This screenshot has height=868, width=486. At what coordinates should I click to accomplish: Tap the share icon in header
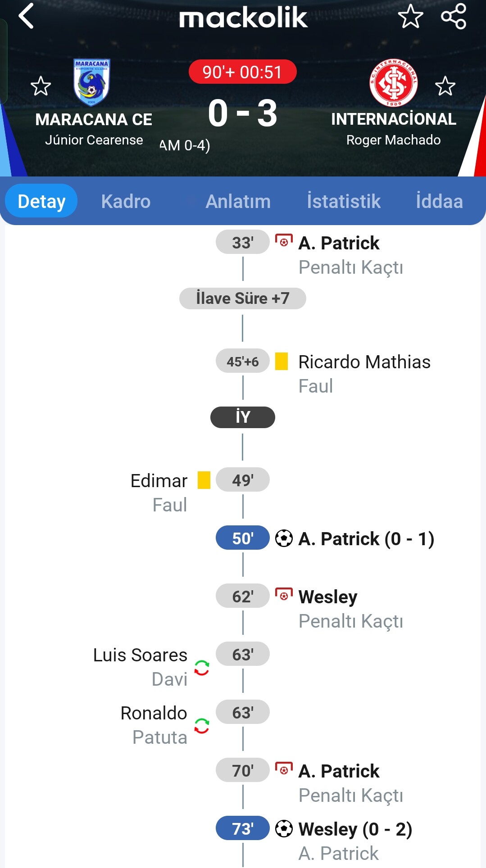point(454,16)
